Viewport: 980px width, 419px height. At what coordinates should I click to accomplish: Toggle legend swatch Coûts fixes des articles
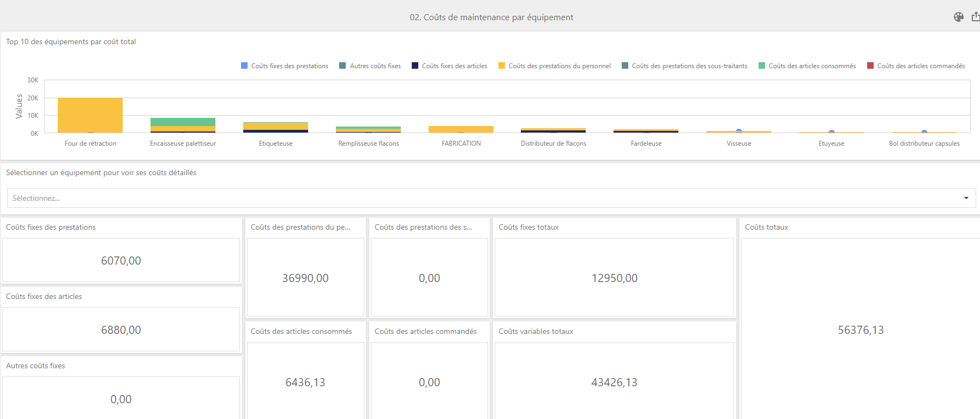point(415,65)
